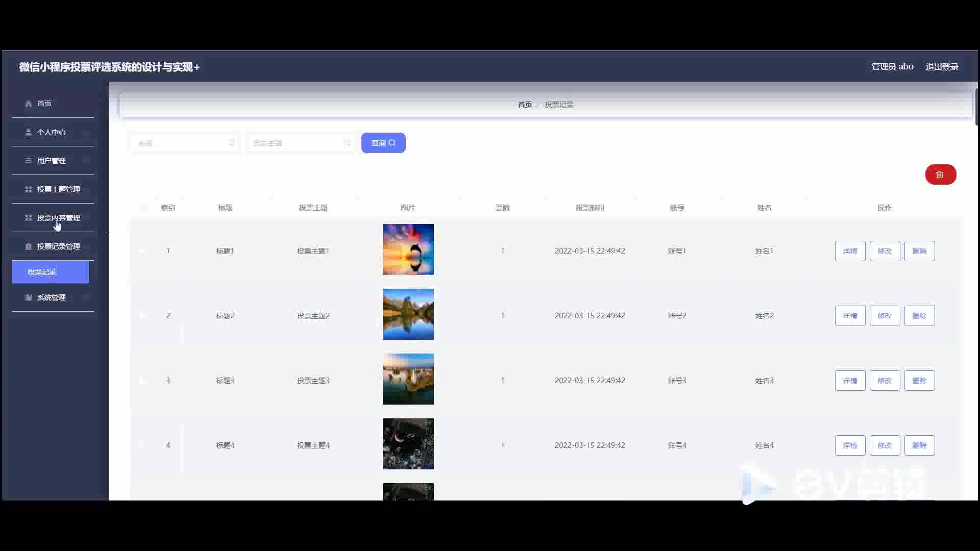Open the castle thumbnail in row 3
Screen dimensions: 980x551
coord(408,379)
